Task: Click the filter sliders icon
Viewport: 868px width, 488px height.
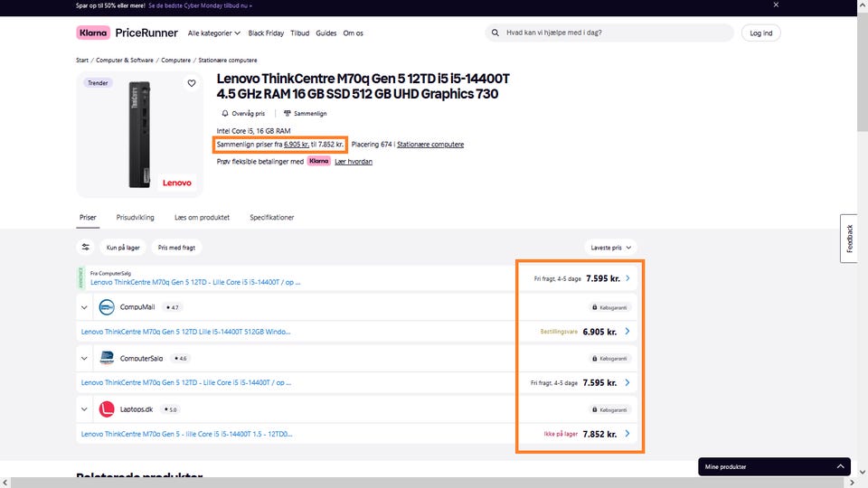Action: click(86, 247)
